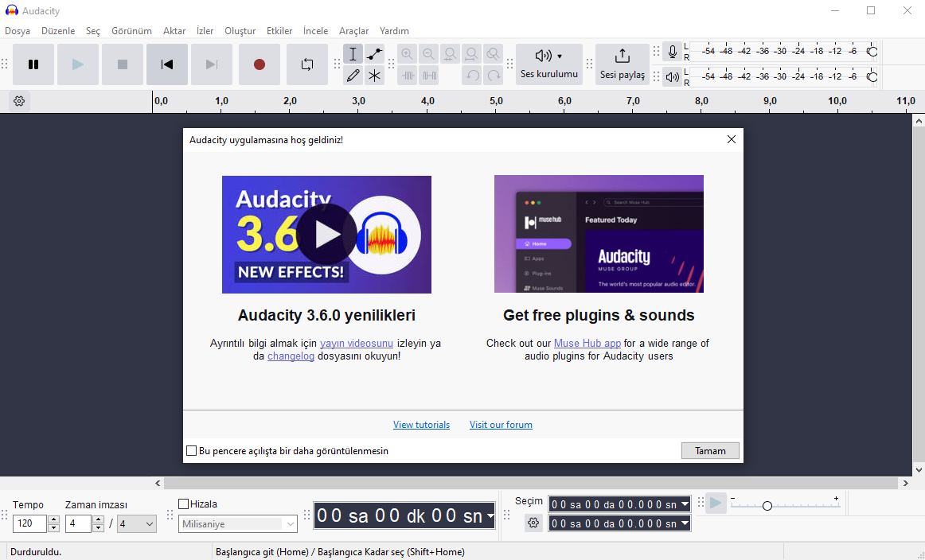This screenshot has width=925, height=560.
Task: Click the Muse Hub promo thumbnail
Action: pos(599,233)
